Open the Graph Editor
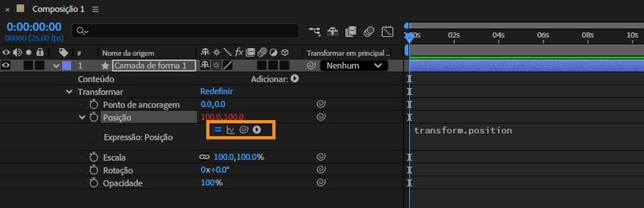The image size is (644, 208). (387, 31)
